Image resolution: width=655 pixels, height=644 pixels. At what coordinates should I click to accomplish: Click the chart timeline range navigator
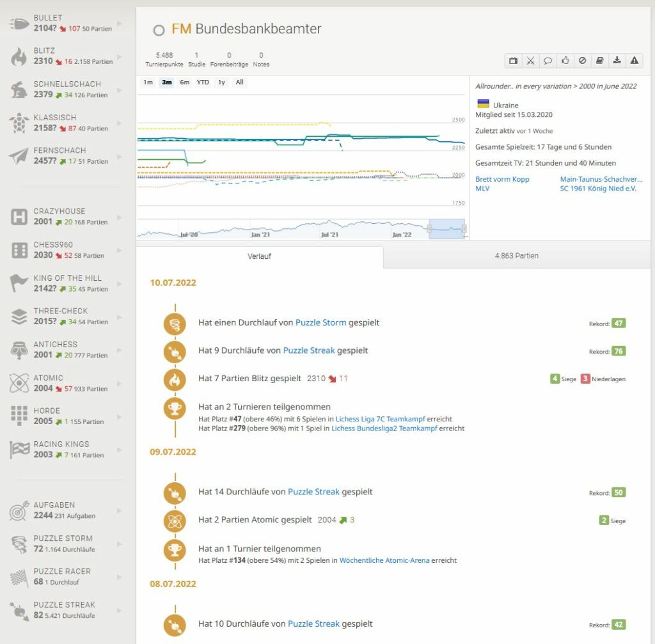(x=446, y=229)
